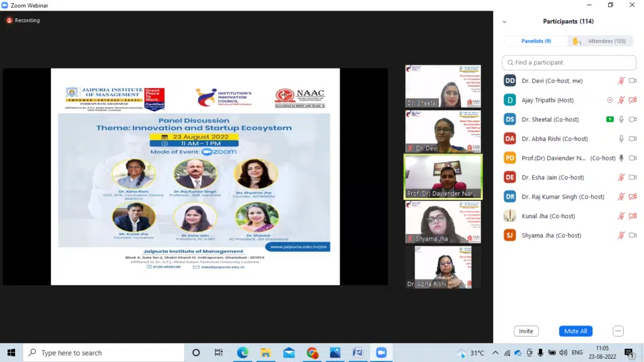Click the Invite button
The width and height of the screenshot is (644, 362).
point(526,331)
